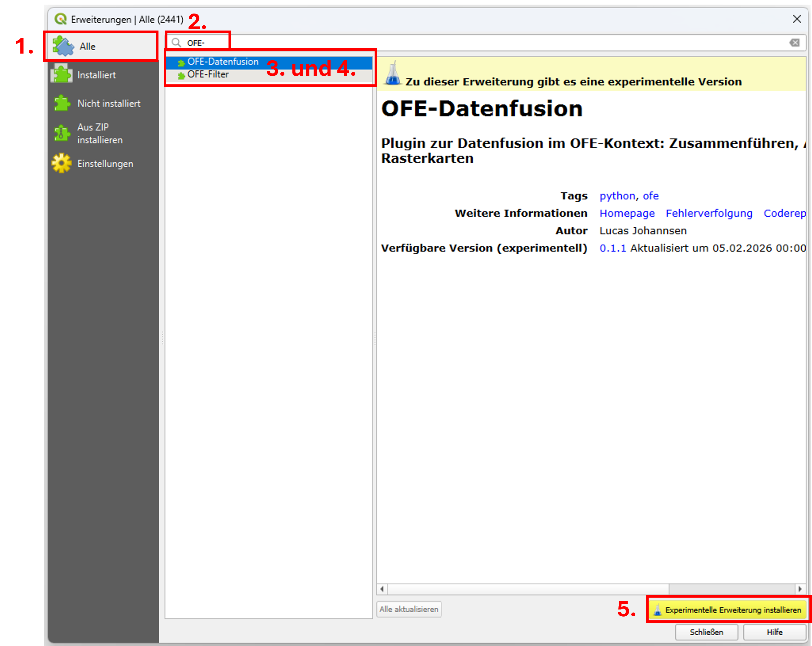Open Einstellungen gear icon
This screenshot has width=812, height=646.
[62, 163]
